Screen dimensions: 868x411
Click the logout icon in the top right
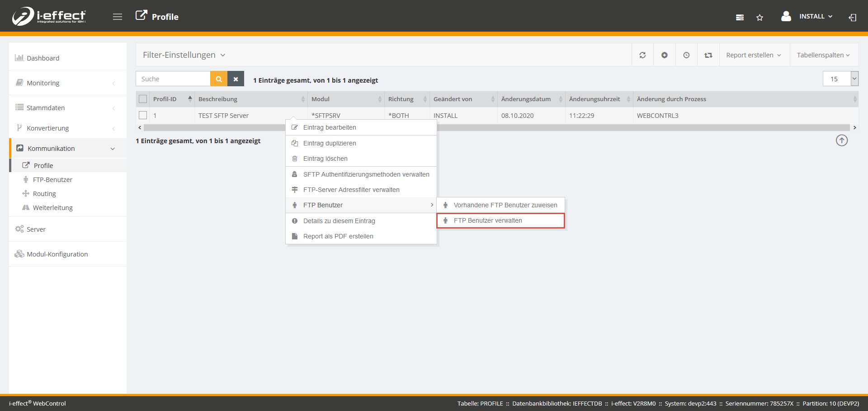coord(852,18)
